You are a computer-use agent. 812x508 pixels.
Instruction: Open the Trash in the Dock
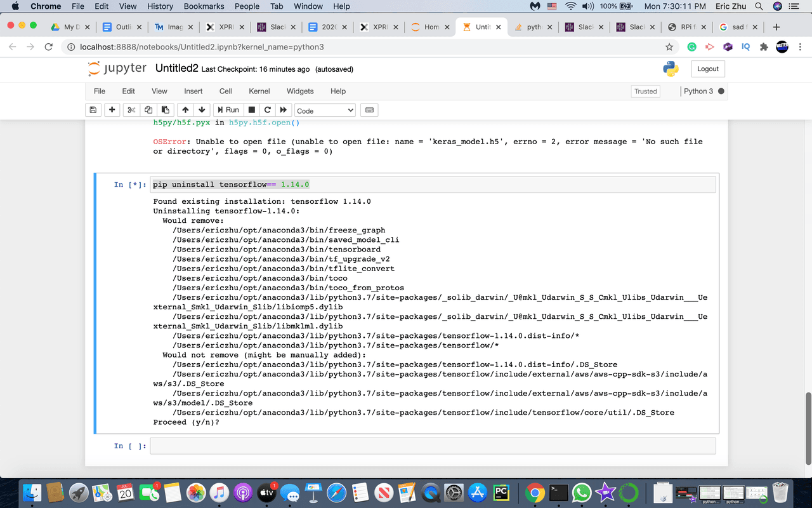coord(780,493)
